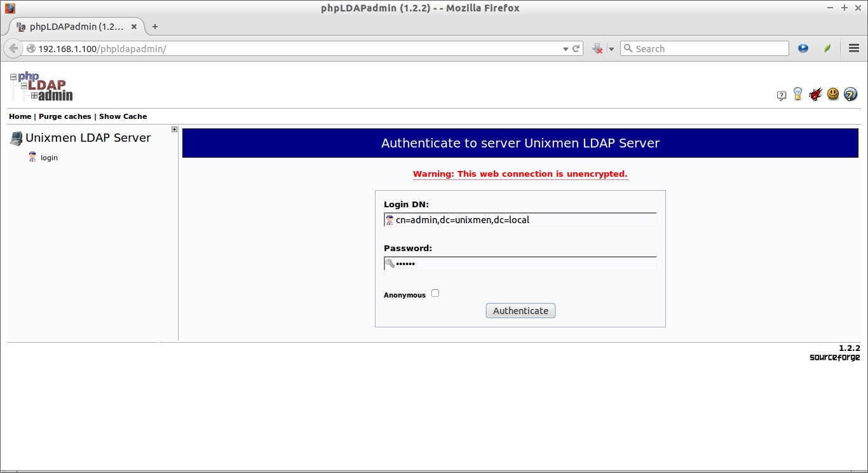868x473 pixels.
Task: Click the Login DN input field
Action: coord(520,220)
